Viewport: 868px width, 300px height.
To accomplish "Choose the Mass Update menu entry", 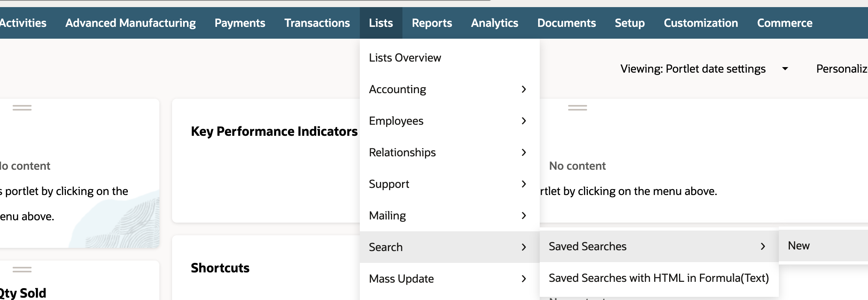I will [x=450, y=279].
